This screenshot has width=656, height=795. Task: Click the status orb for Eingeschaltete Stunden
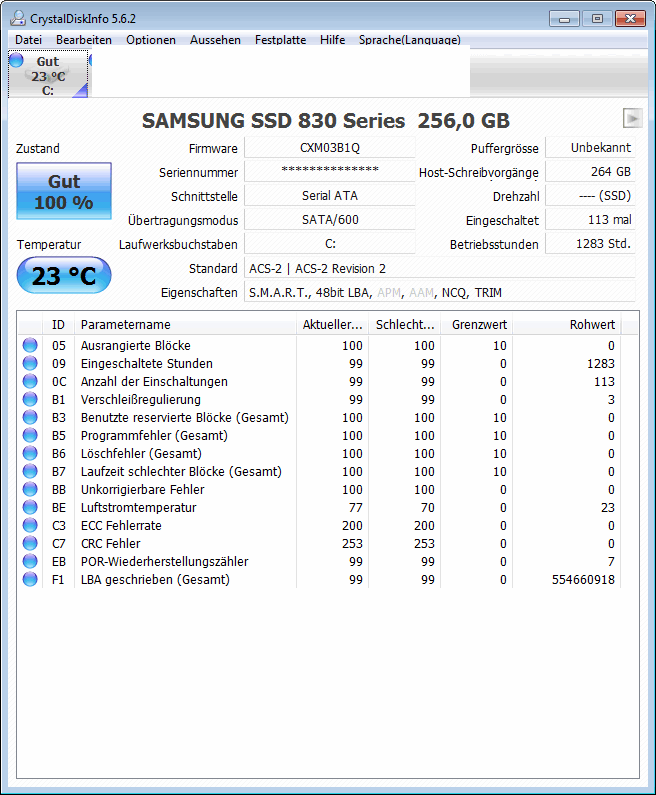30,363
